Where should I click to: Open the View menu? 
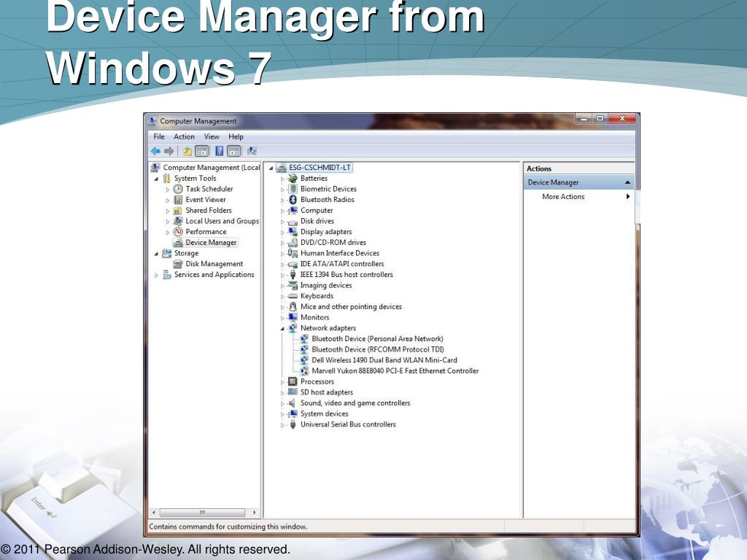pos(212,136)
